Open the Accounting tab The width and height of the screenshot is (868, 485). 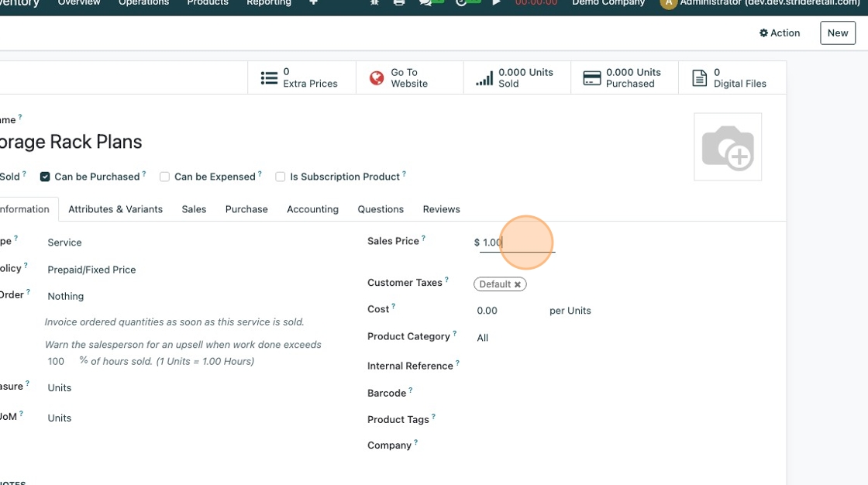coord(312,209)
